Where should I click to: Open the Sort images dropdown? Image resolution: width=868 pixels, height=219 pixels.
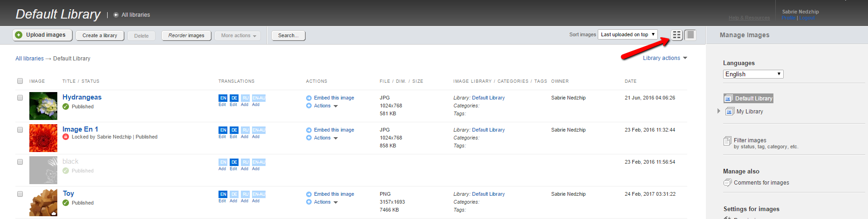point(628,34)
